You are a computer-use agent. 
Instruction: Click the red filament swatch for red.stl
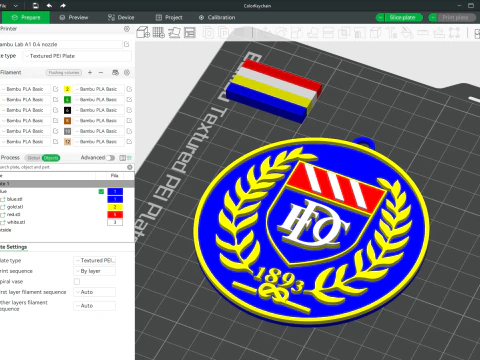pos(115,215)
